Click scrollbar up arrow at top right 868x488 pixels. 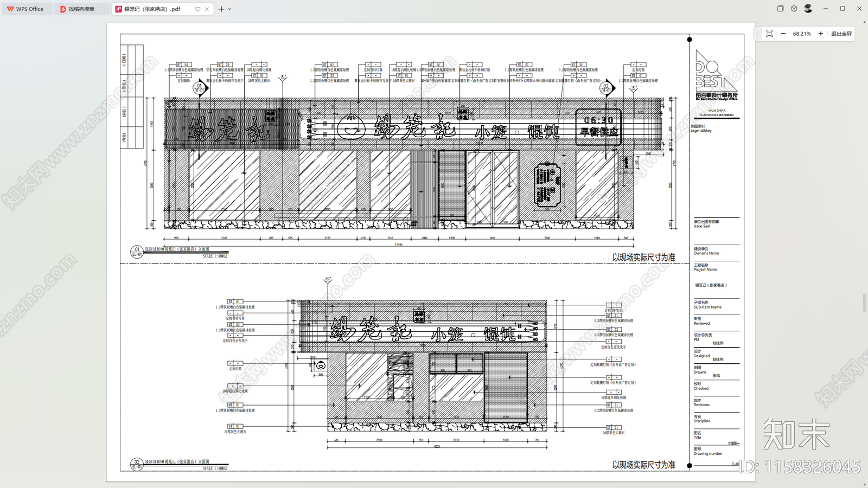coord(864,22)
